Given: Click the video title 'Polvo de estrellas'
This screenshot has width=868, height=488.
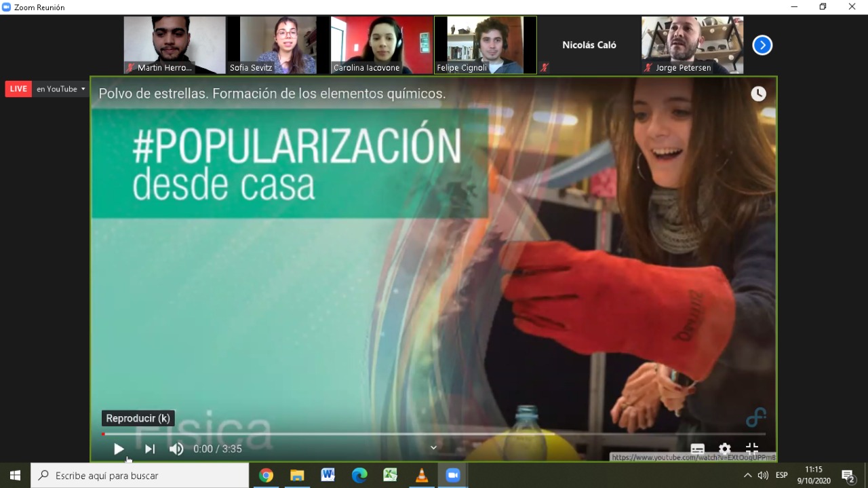Looking at the screenshot, I should pyautogui.click(x=272, y=94).
